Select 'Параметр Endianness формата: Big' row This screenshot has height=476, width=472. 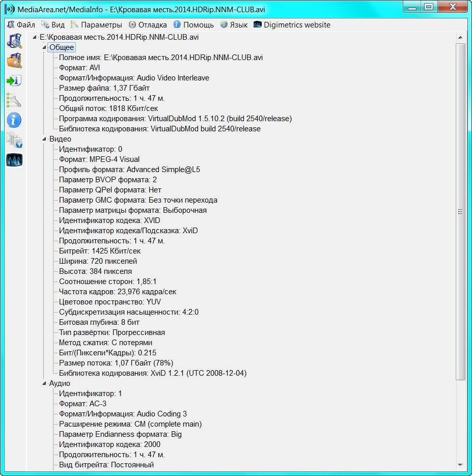(120, 434)
